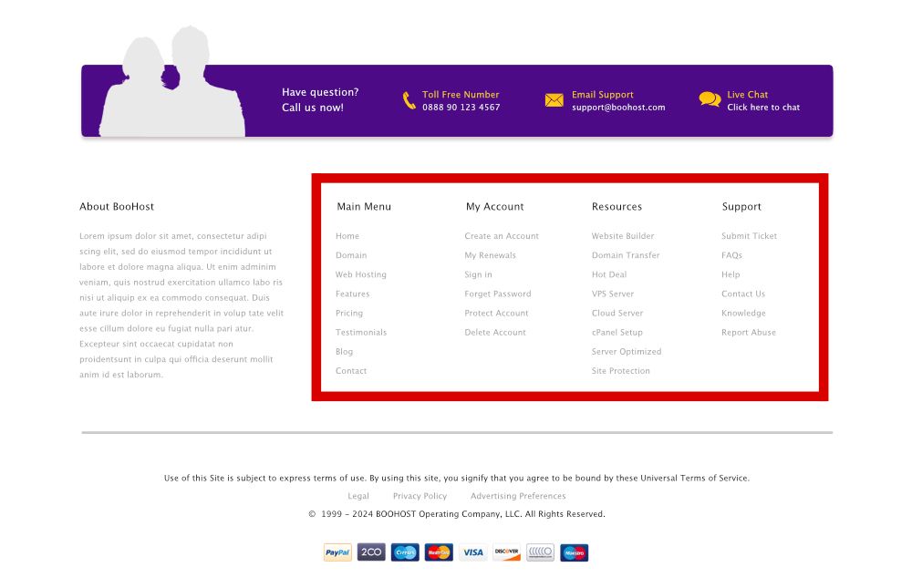Click the Submit Ticket support link
The width and height of the screenshot is (912, 588).
click(x=749, y=236)
